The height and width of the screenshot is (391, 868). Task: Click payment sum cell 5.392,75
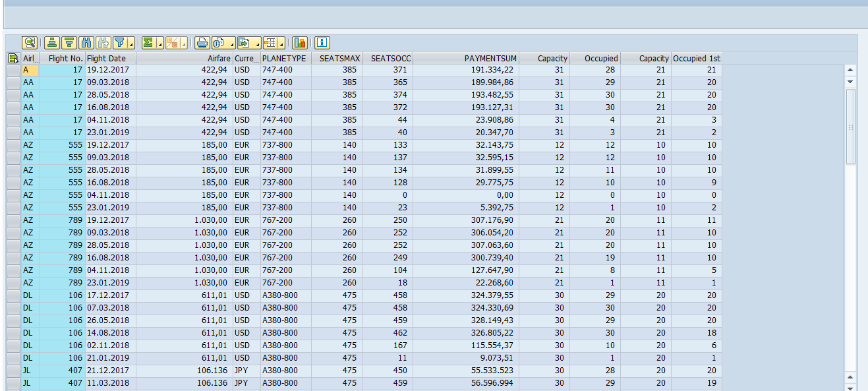pyautogui.click(x=466, y=208)
